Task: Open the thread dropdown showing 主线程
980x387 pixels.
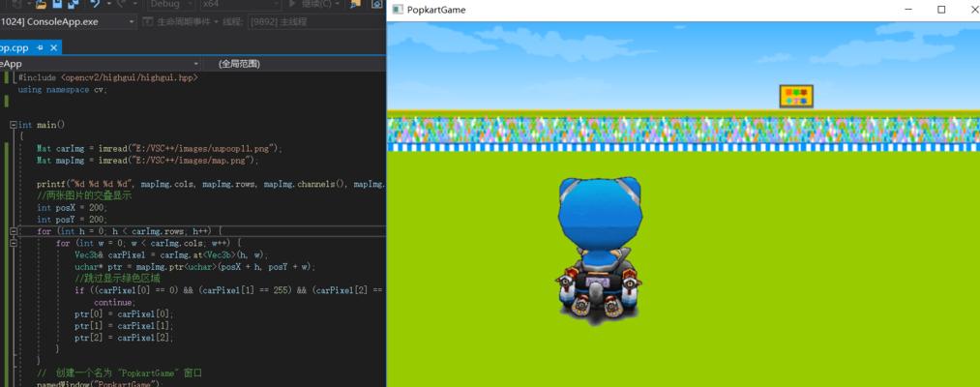Action: click(x=316, y=22)
